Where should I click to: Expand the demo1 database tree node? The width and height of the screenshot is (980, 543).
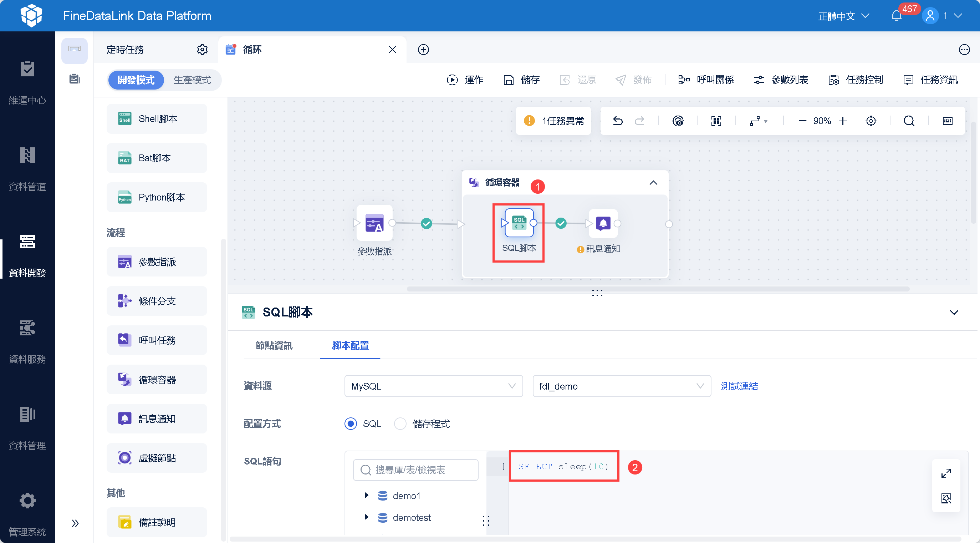[366, 495]
